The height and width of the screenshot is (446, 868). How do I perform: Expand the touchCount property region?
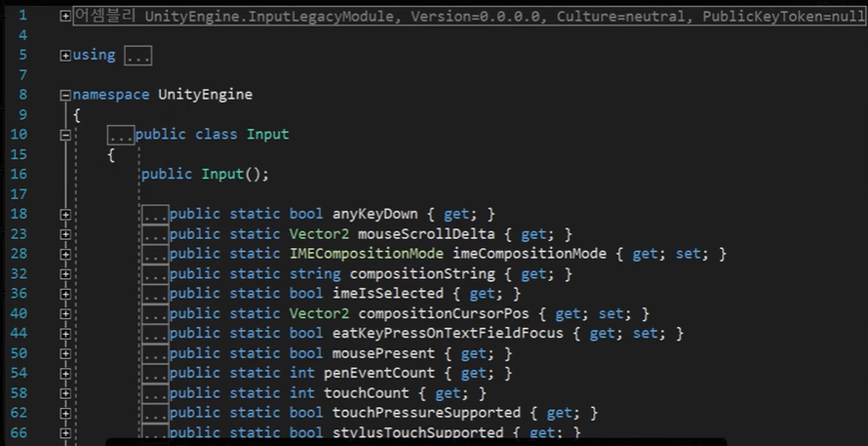coord(65,394)
